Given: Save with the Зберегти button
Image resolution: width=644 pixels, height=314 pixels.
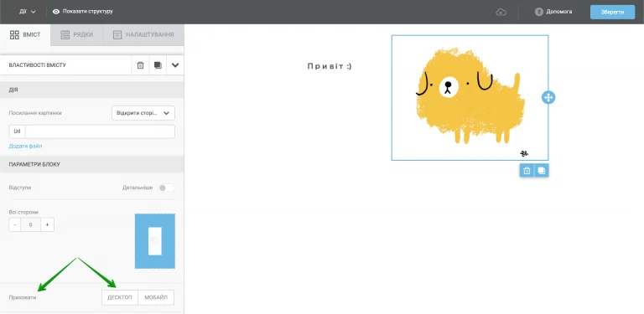Looking at the screenshot, I should coord(612,12).
